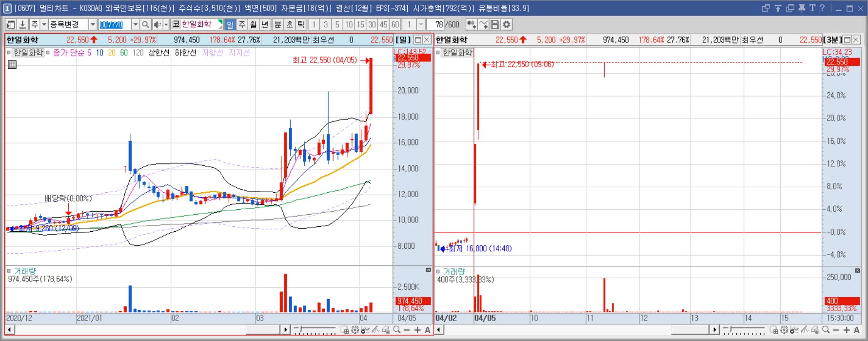Choose the 10 interval preset
Viewport: 868px width, 341px height.
349,24
